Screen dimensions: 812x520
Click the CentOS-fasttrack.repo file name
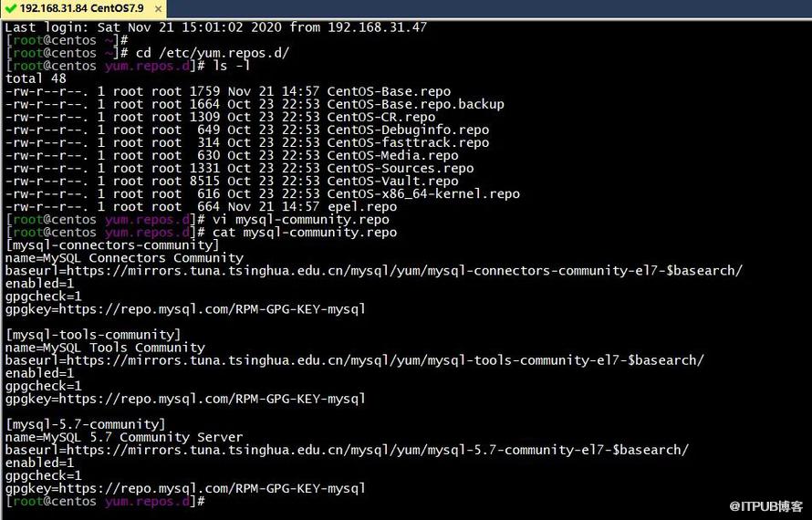[408, 143]
